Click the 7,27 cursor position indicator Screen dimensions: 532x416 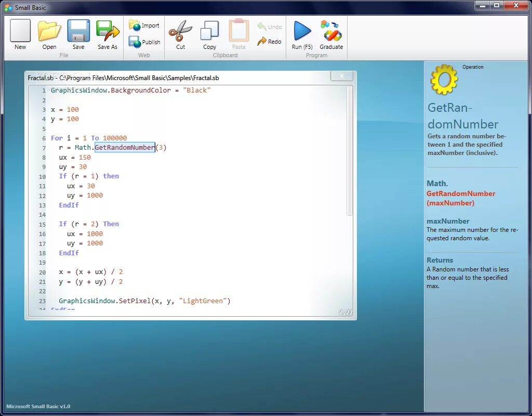coord(345,313)
